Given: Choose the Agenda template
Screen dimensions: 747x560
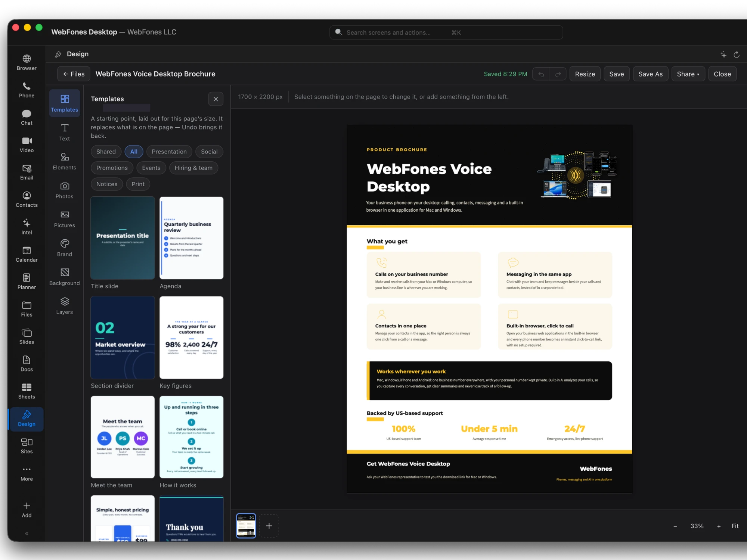Looking at the screenshot, I should [192, 238].
